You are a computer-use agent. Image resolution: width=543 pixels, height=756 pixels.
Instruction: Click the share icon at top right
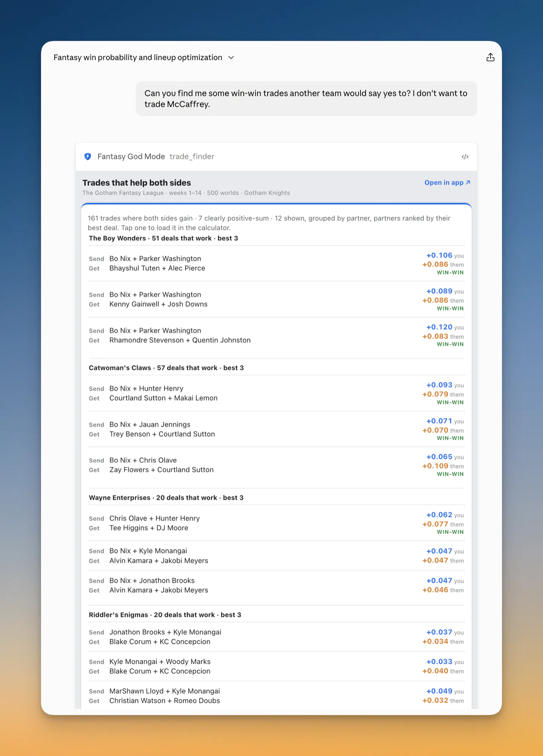click(490, 57)
